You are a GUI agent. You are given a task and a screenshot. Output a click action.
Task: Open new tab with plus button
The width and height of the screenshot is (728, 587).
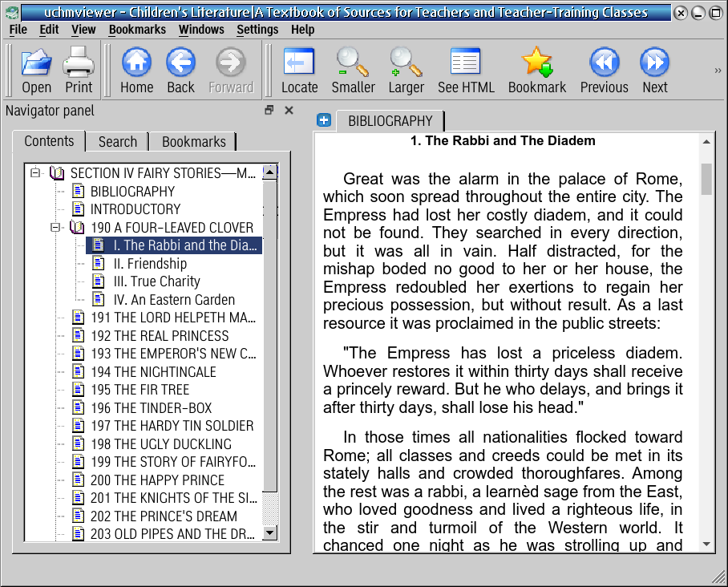(324, 120)
